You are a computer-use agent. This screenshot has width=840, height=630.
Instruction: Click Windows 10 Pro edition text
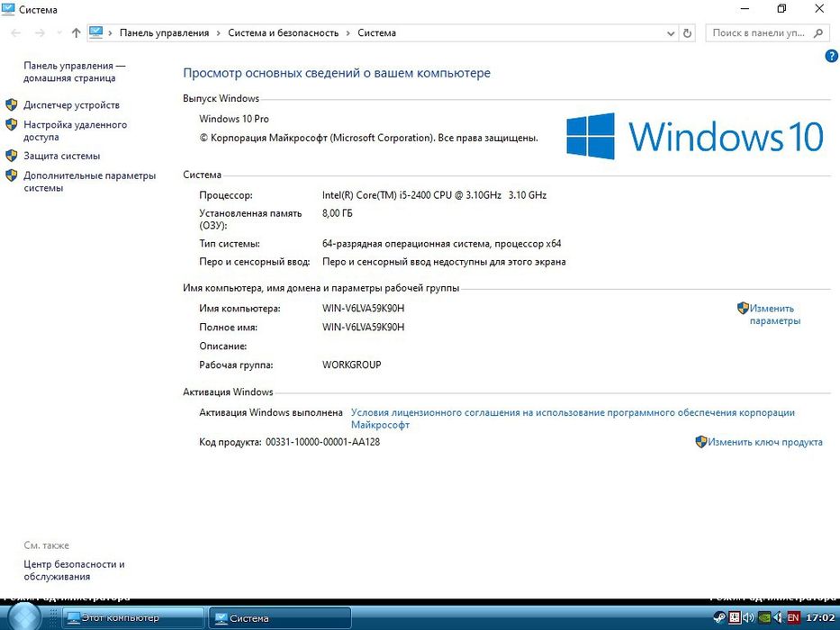[234, 119]
